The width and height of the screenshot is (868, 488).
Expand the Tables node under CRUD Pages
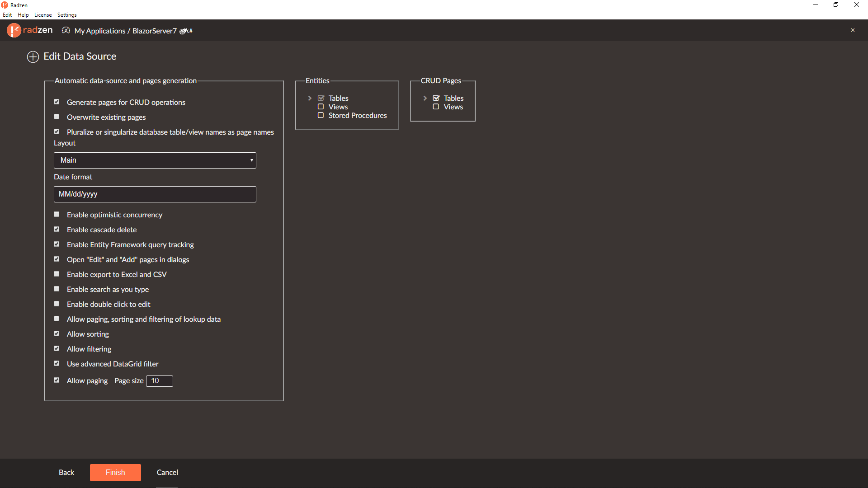click(x=425, y=98)
